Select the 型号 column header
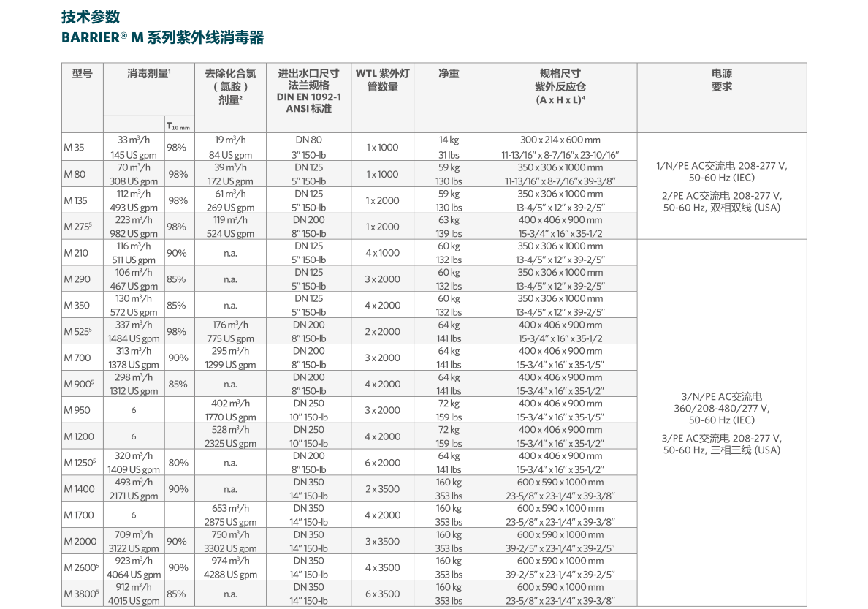The height and width of the screenshot is (609, 868). [x=82, y=74]
